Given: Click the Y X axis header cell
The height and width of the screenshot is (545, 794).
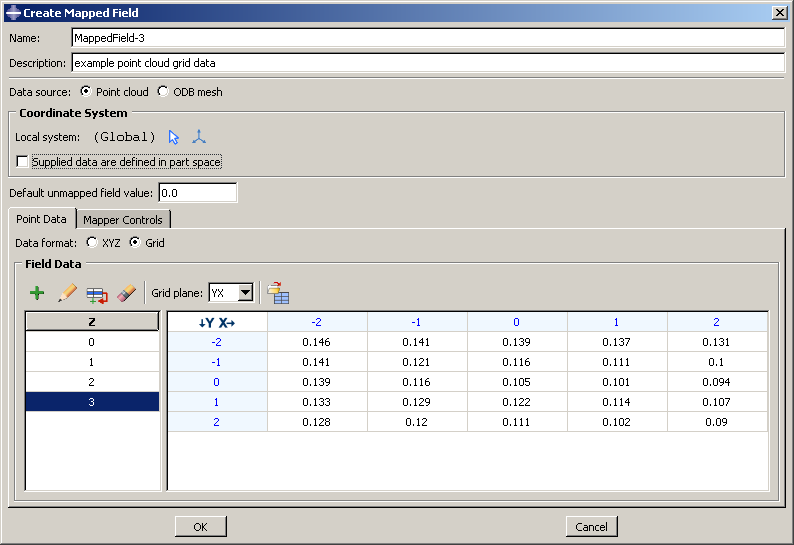Looking at the screenshot, I should pyautogui.click(x=217, y=322).
